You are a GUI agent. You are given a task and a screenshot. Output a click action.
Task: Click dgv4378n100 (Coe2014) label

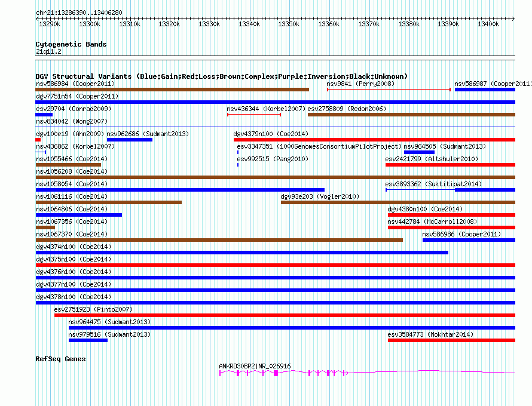point(74,297)
